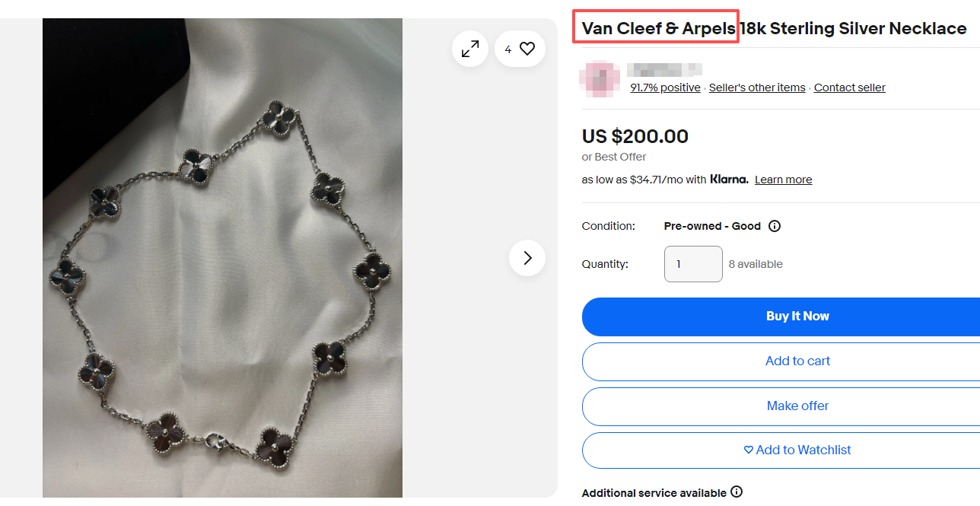Click the Buy It Now button
Viewport: 980px width, 506px height.
781,317
